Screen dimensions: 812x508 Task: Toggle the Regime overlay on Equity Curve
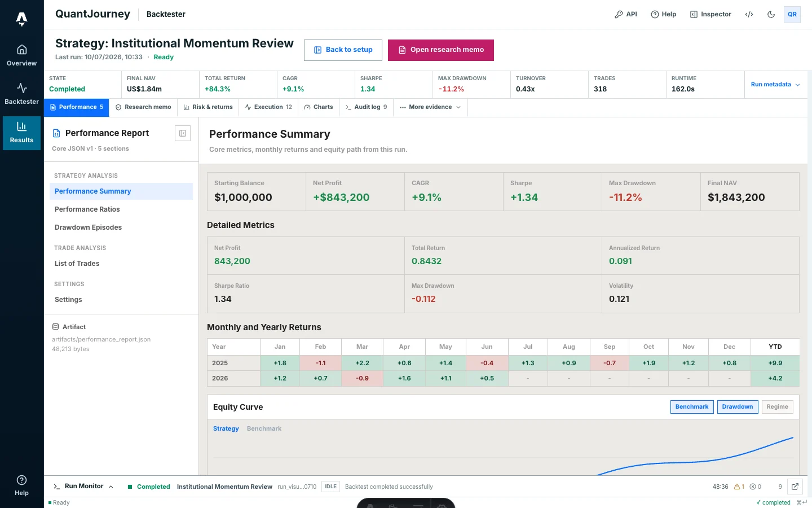coord(778,407)
